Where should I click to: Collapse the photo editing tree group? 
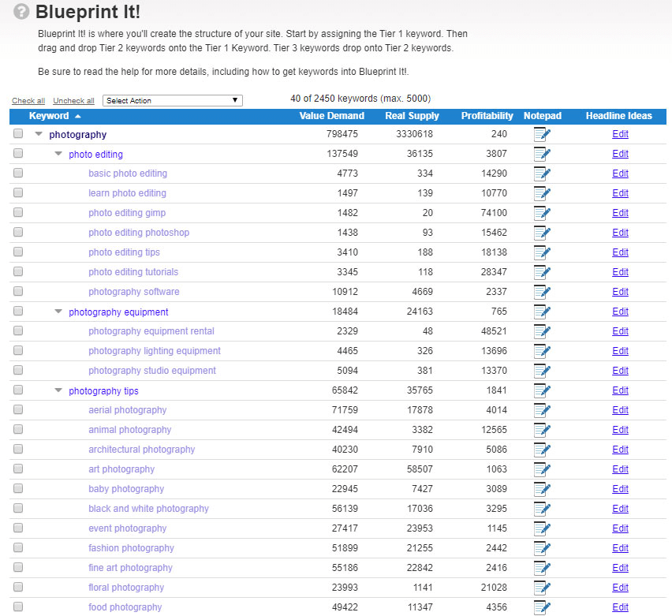58,154
